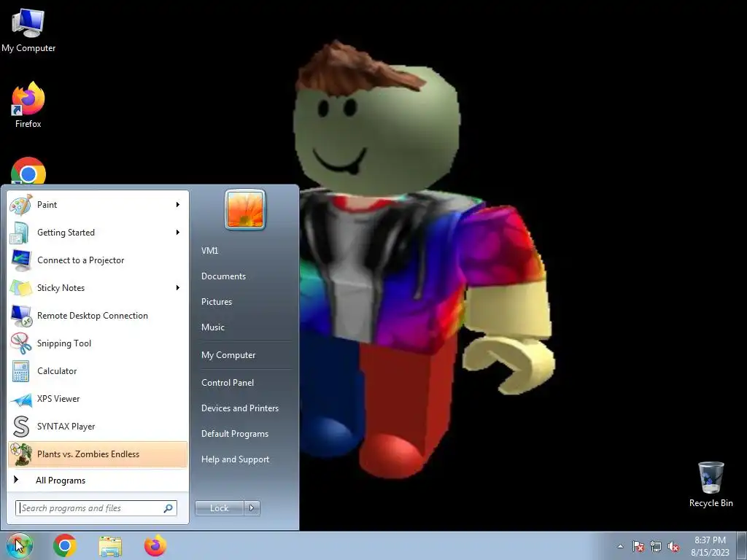This screenshot has width=747, height=560.
Task: Click the user account flower picture
Action: (245, 209)
